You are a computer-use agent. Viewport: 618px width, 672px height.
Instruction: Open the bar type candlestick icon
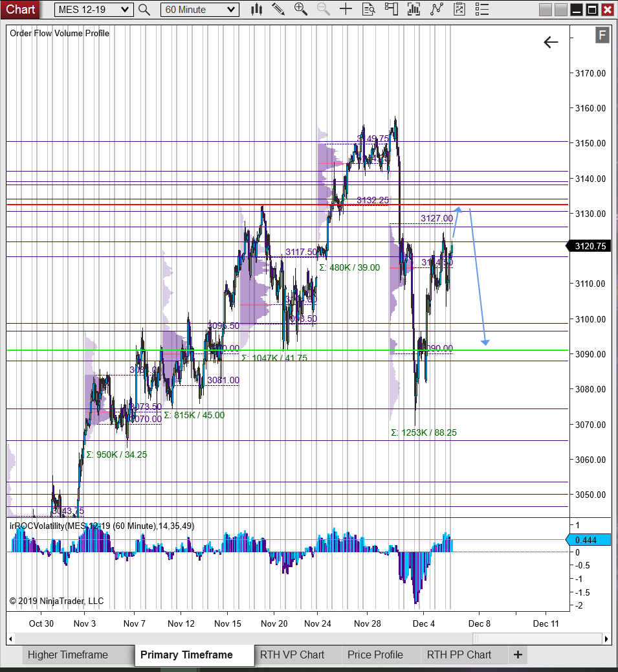point(256,9)
